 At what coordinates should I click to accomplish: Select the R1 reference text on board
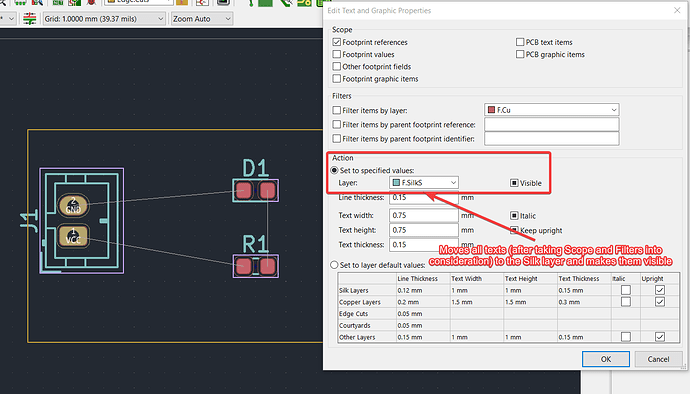click(255, 244)
